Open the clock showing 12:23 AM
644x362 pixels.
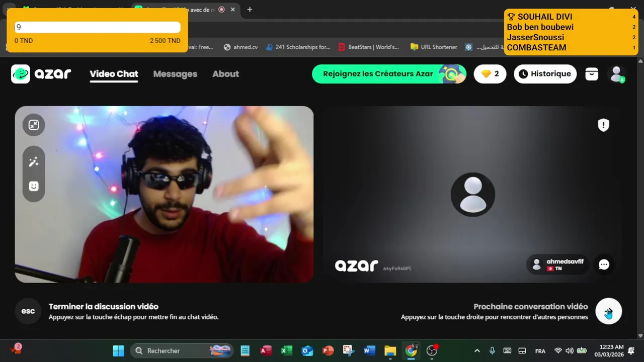609,350
